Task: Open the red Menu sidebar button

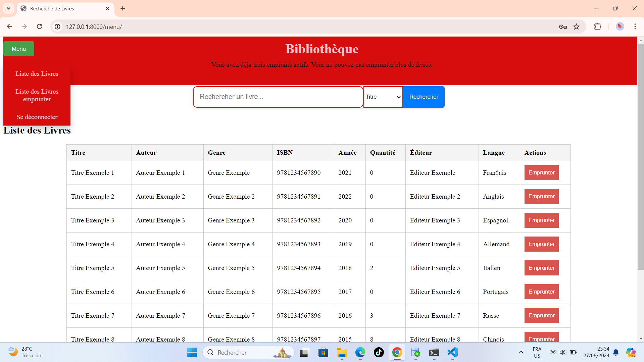Action: tap(18, 48)
